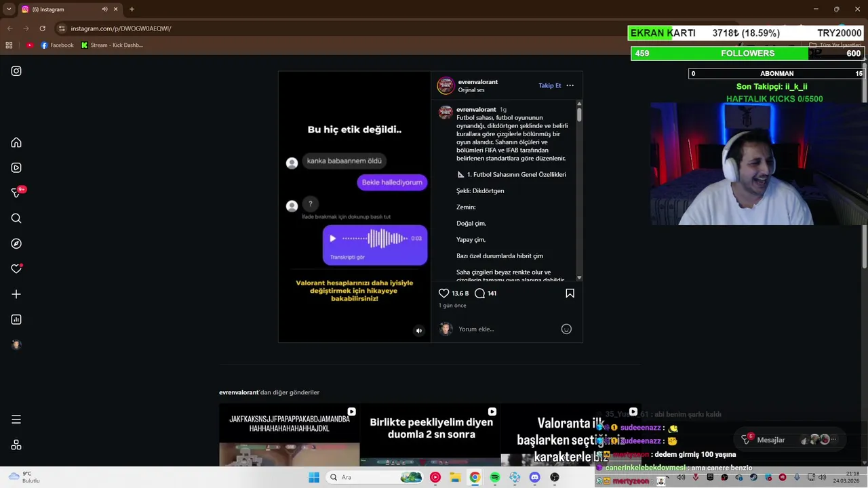This screenshot has width=868, height=488.
Task: Open comments via the speech bubble icon
Action: click(x=479, y=293)
